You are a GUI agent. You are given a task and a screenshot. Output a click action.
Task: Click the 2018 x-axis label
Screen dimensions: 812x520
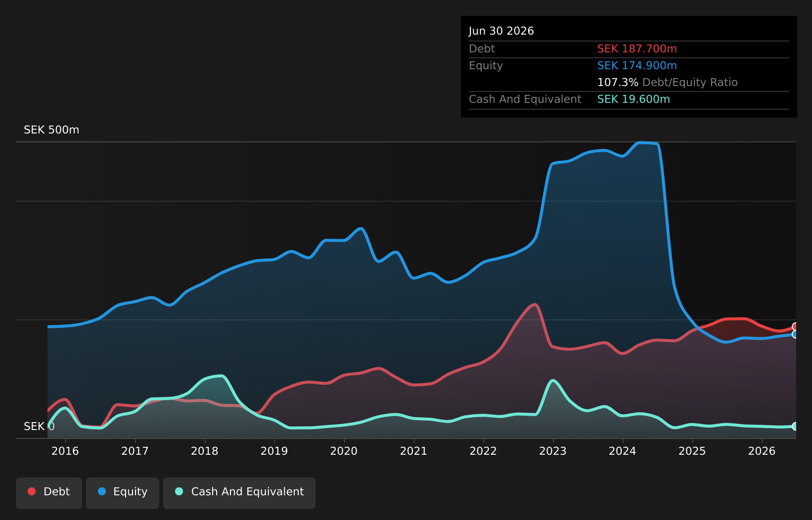pos(205,451)
